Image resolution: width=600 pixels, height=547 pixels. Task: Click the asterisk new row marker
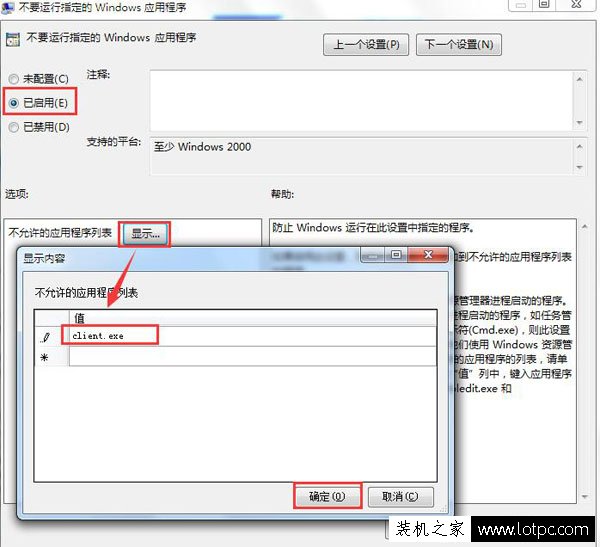44,358
